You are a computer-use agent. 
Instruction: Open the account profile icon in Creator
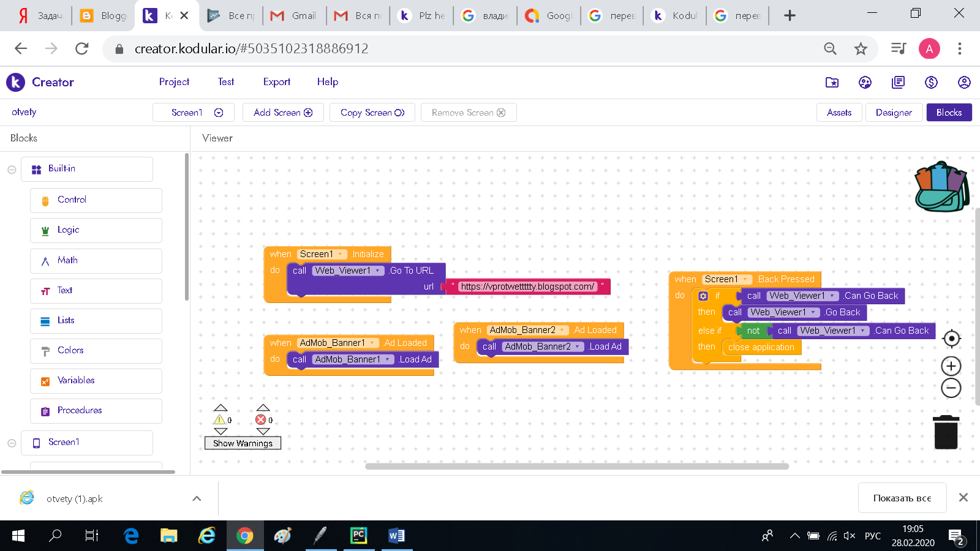964,82
